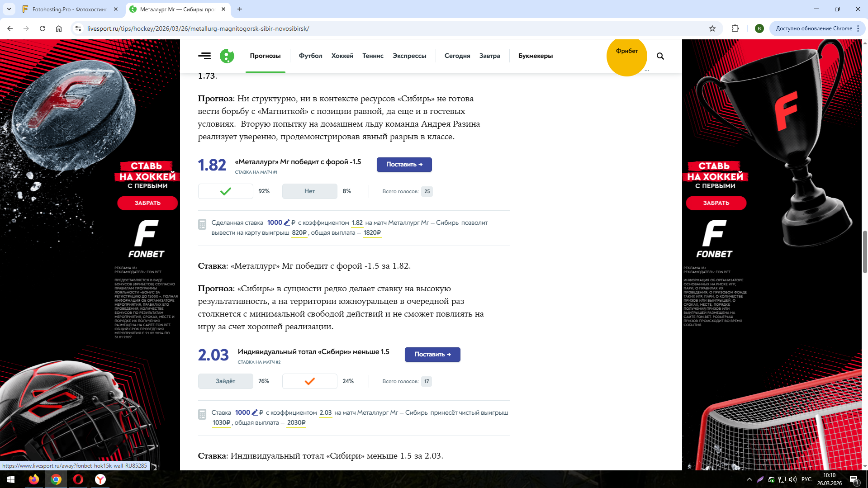Show Завтра predictions
The image size is (868, 488).
pos(490,56)
